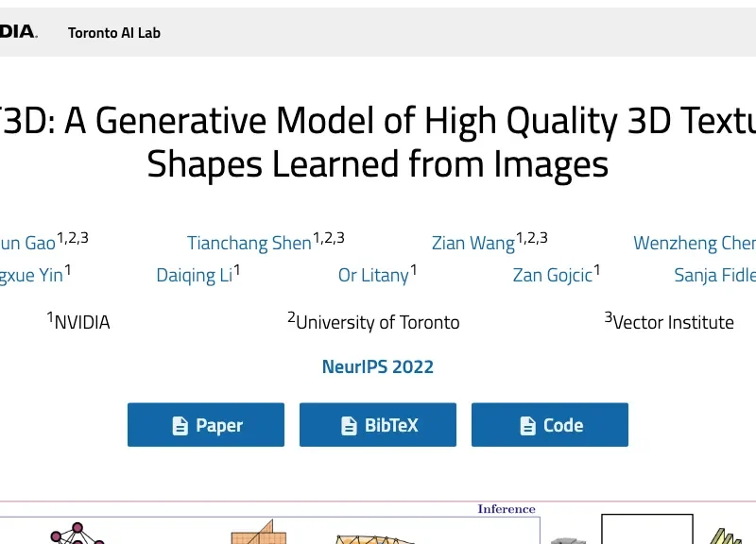Click the NVIDIA logo in header
This screenshot has height=544, width=756.
(17, 32)
